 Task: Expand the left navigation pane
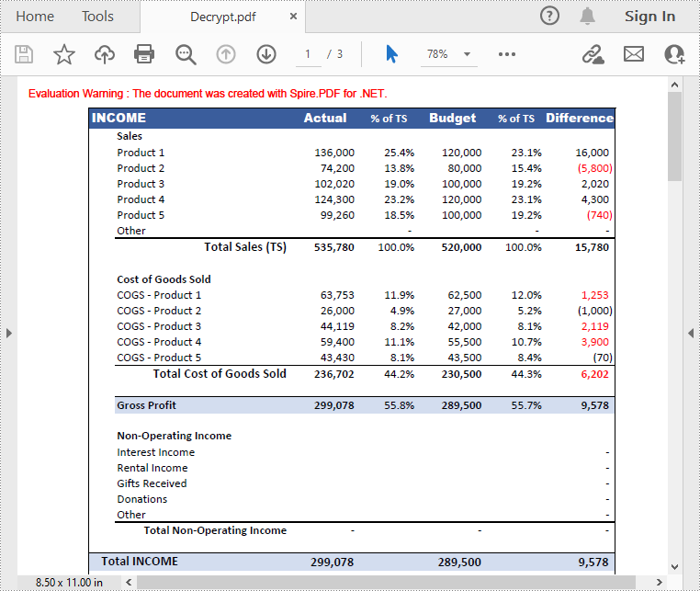8,334
